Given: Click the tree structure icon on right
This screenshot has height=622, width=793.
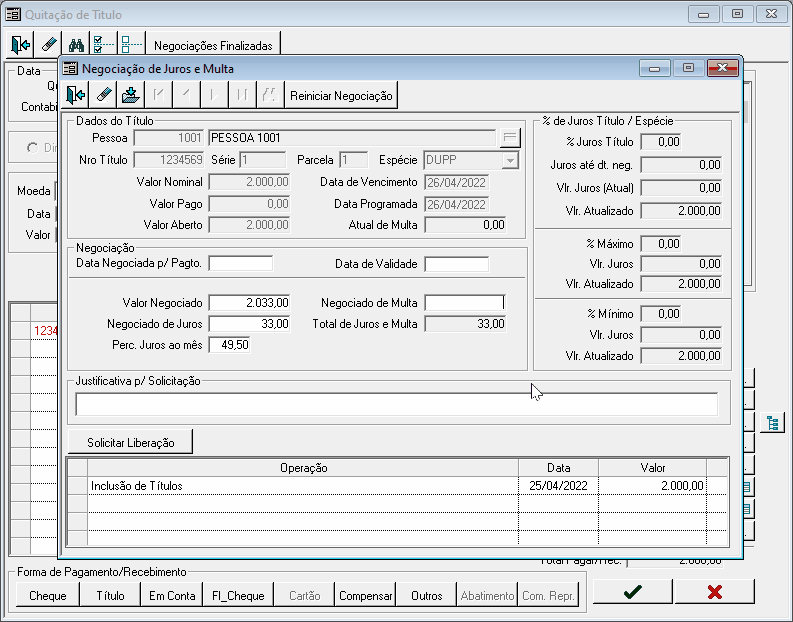Looking at the screenshot, I should 771,423.
